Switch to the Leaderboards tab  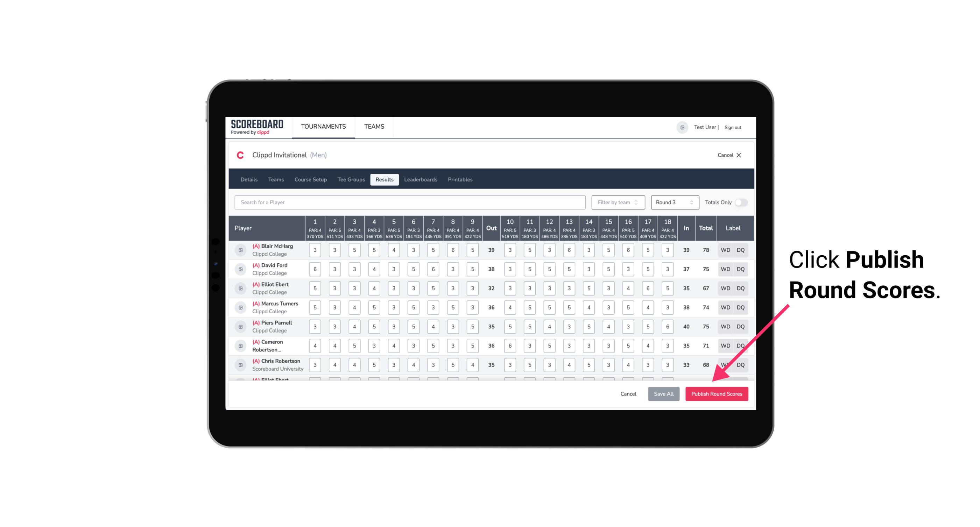click(421, 179)
